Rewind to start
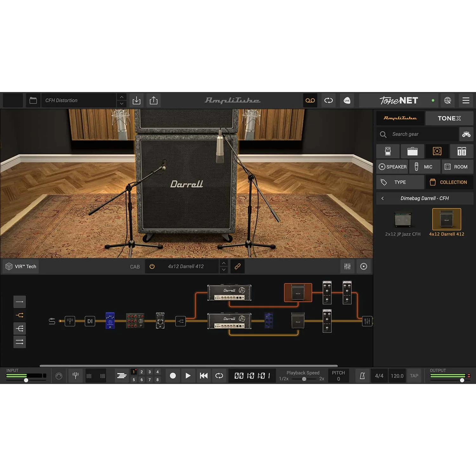The height and width of the screenshot is (476, 476). click(203, 376)
